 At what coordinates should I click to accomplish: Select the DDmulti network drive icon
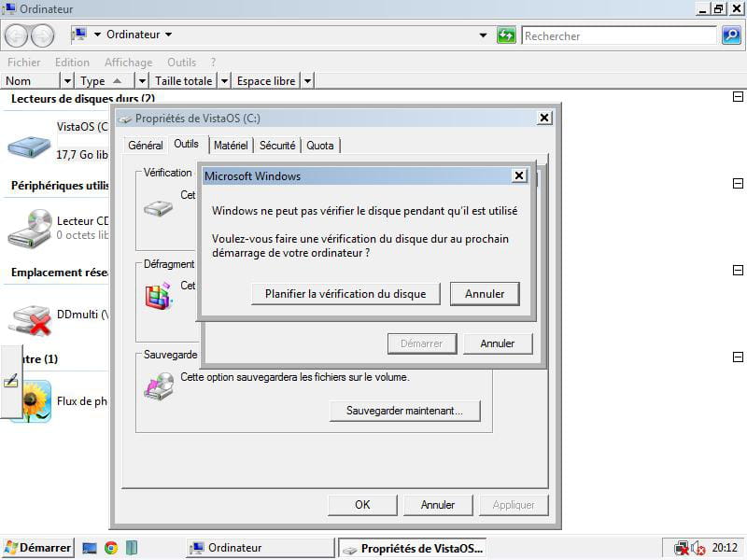pyautogui.click(x=30, y=320)
